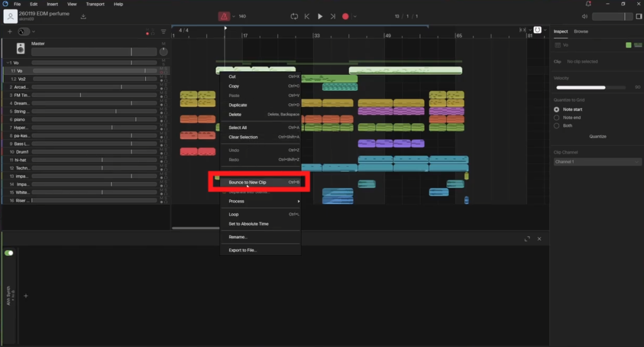Screen dimensions: 644x347
Task: Toggle the green device power switch
Action: click(x=9, y=253)
